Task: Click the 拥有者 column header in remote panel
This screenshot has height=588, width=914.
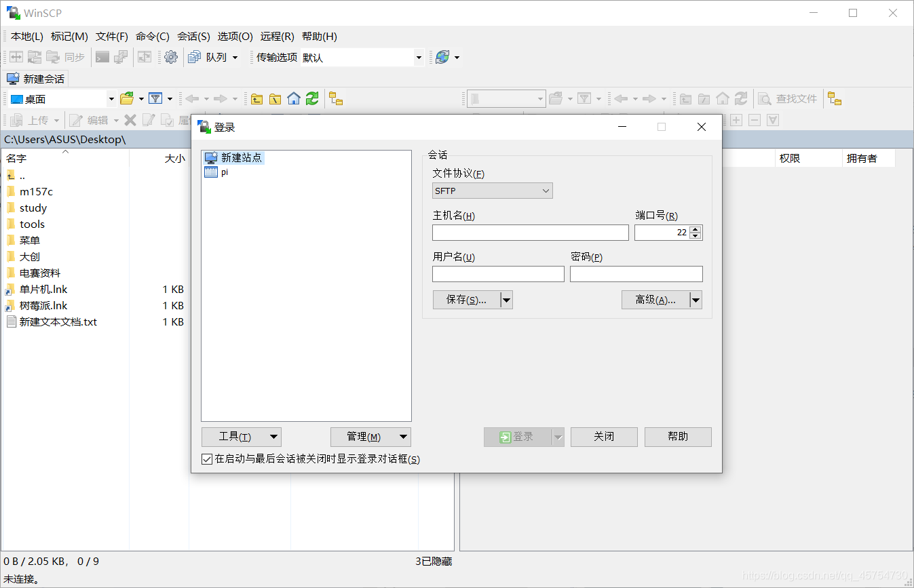Action: pyautogui.click(x=869, y=158)
